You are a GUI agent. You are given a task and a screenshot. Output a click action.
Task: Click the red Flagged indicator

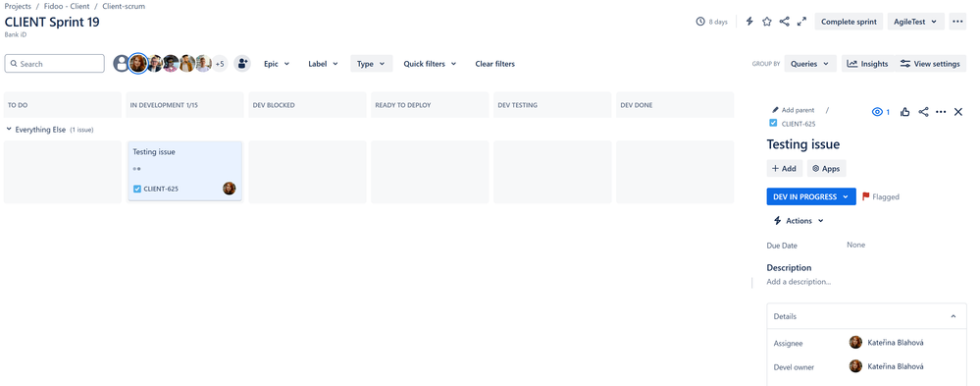(881, 196)
